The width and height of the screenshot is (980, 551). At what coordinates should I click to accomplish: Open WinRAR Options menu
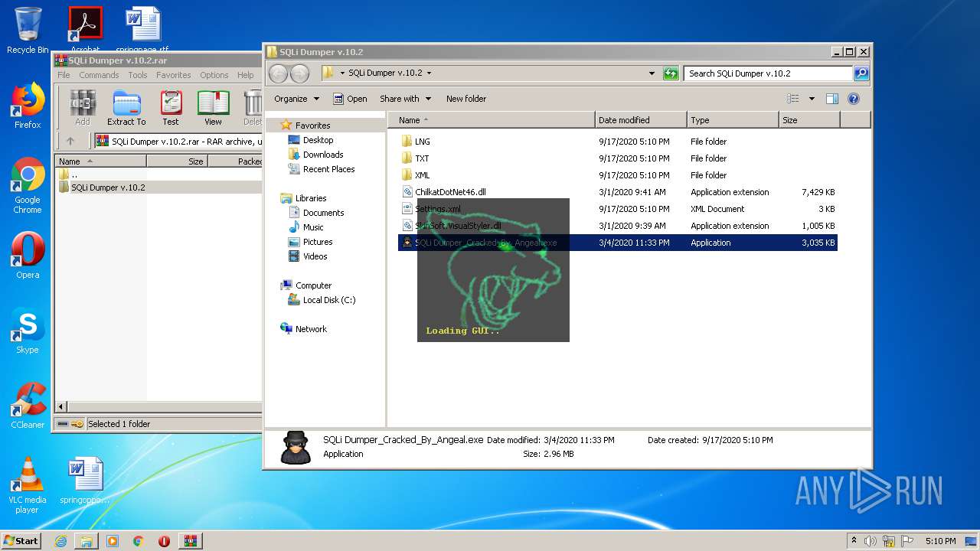tap(214, 75)
